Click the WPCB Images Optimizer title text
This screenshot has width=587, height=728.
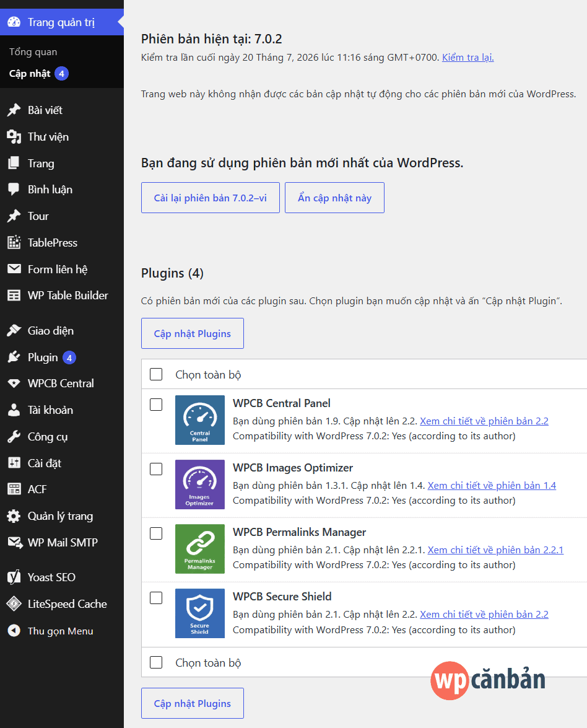pos(293,468)
